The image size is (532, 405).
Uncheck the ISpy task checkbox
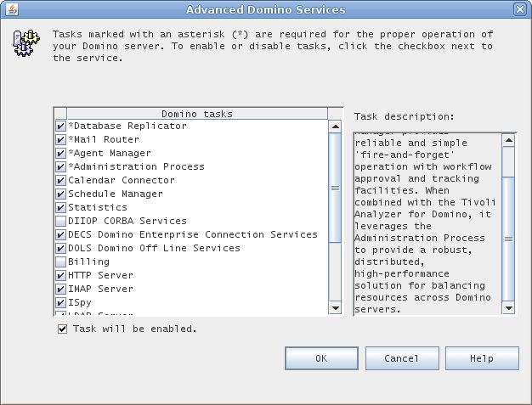(60, 302)
